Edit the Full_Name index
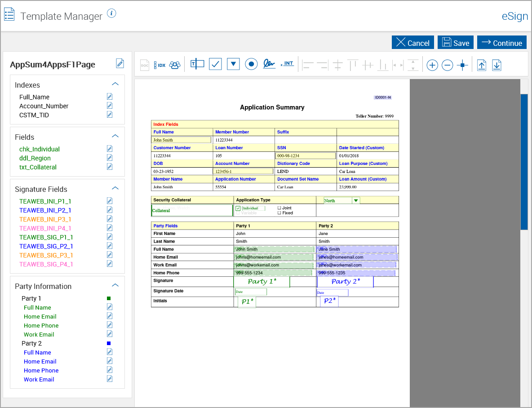This screenshot has width=532, height=408. click(110, 97)
